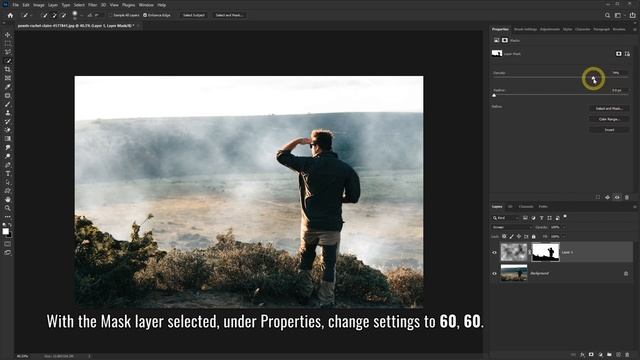Click Color Range button
The height and width of the screenshot is (360, 640).
609,119
